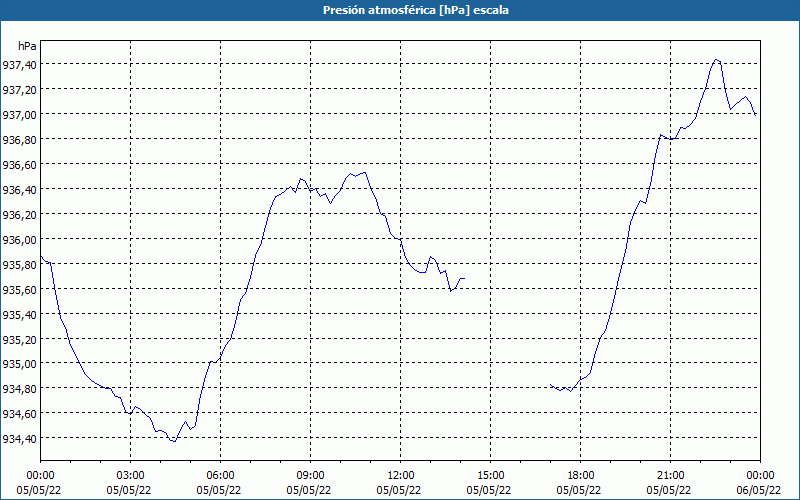Click the 15:00 time axis label

click(490, 476)
